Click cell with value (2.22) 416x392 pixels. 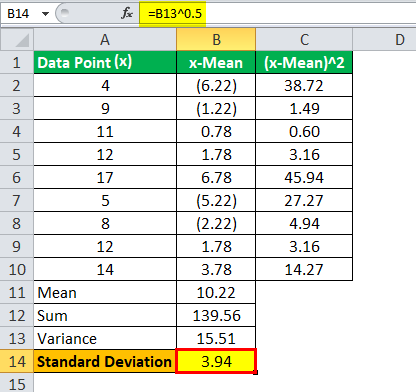[216, 223]
